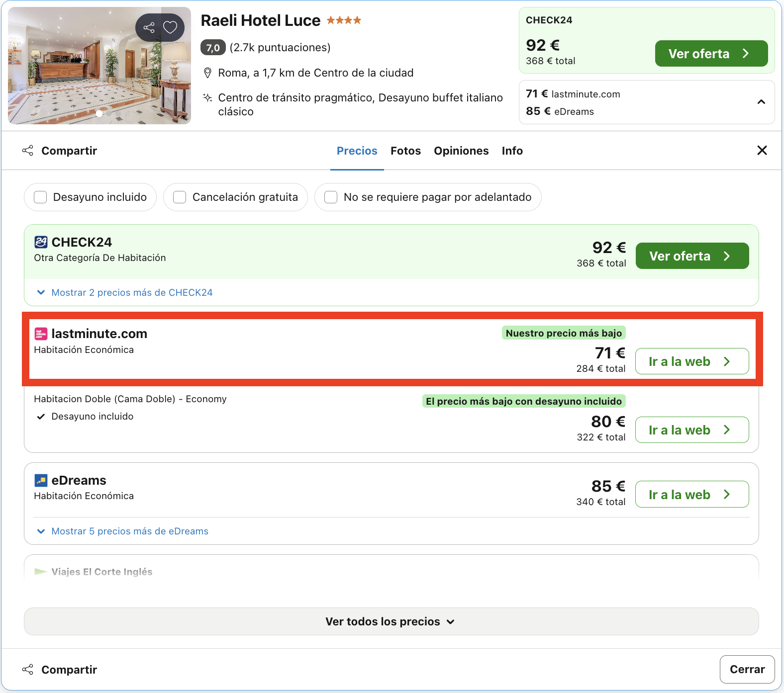Click the Raeli Hotel Luce title
This screenshot has width=784, height=693.
tap(261, 20)
